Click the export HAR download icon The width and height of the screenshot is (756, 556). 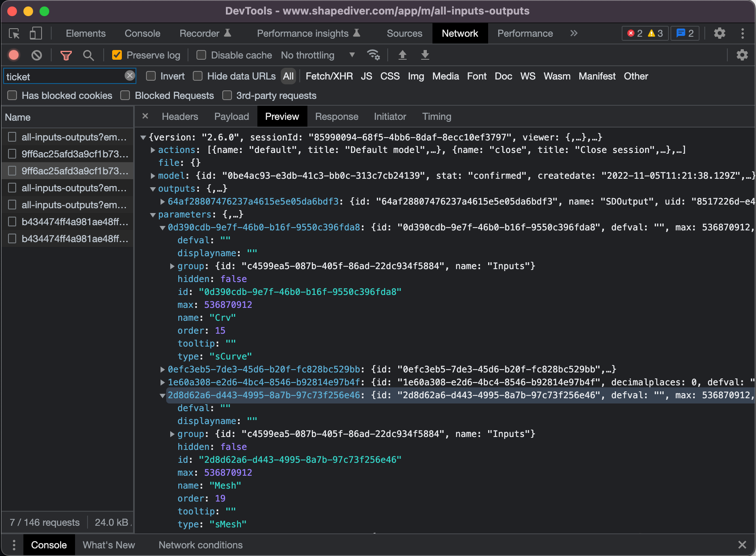click(x=425, y=55)
